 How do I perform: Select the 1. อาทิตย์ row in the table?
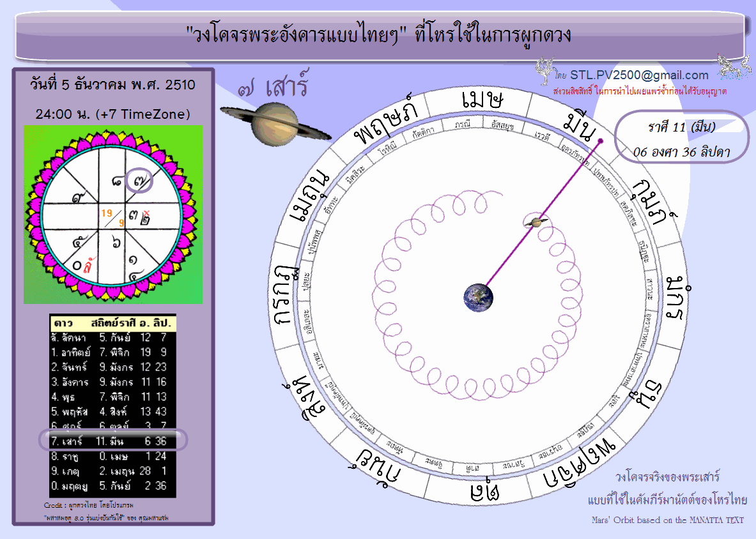[x=113, y=353]
